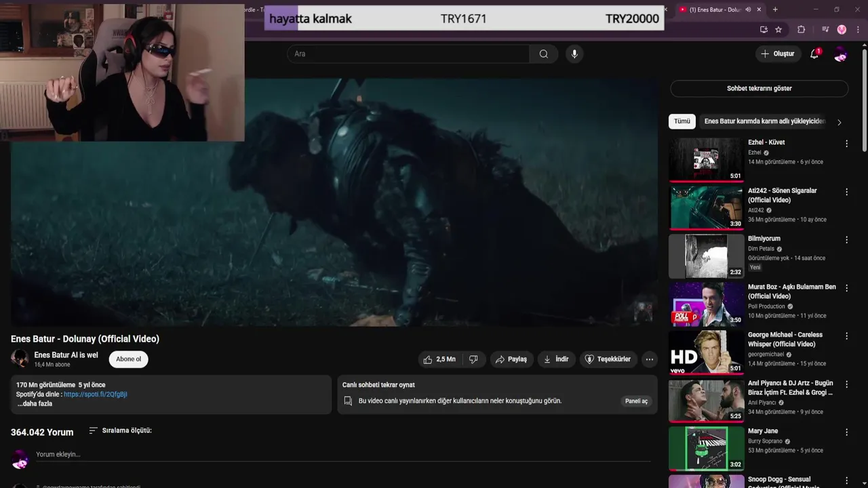
Task: Click the Oluştur create button
Action: (x=778, y=54)
